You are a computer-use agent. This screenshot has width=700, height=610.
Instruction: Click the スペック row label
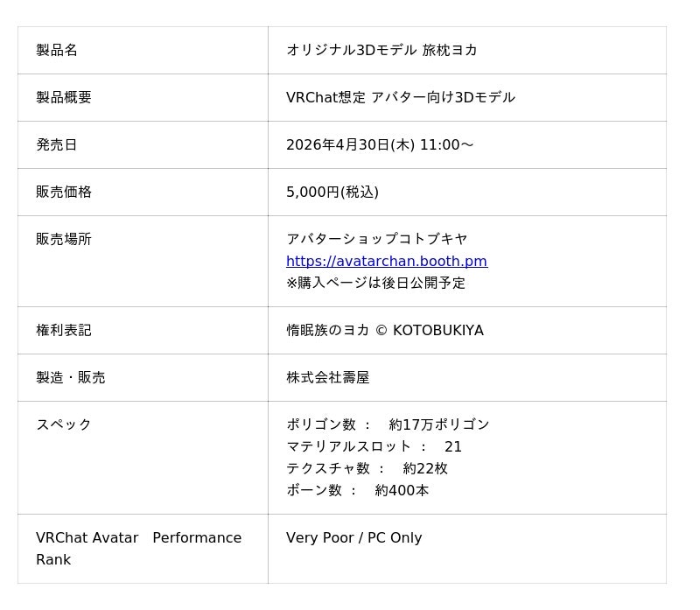click(x=64, y=424)
